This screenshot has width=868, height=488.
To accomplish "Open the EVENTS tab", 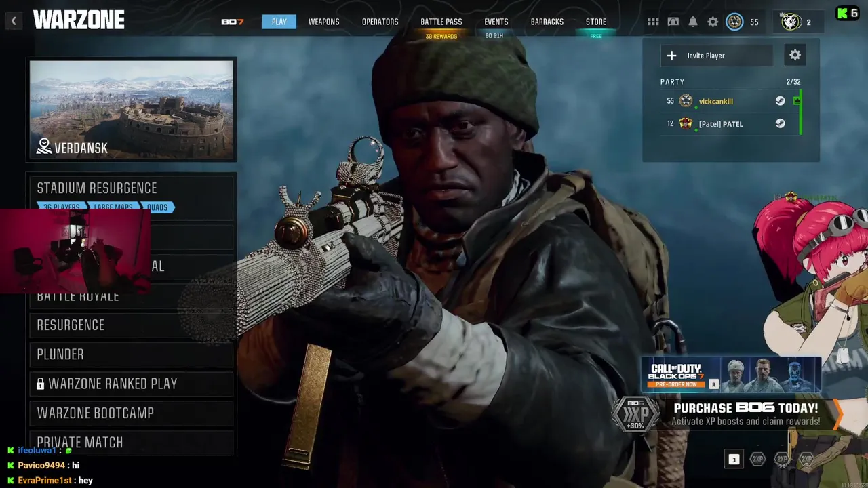I will pos(496,22).
